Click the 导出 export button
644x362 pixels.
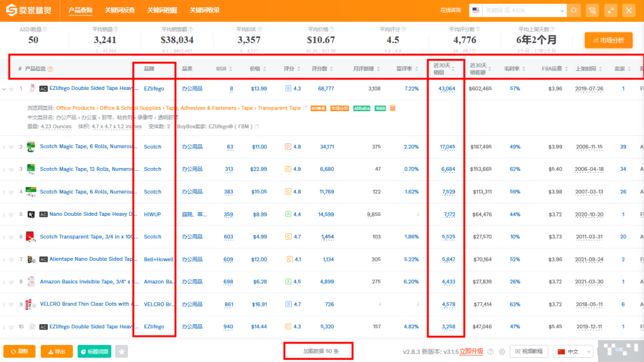[x=57, y=351]
